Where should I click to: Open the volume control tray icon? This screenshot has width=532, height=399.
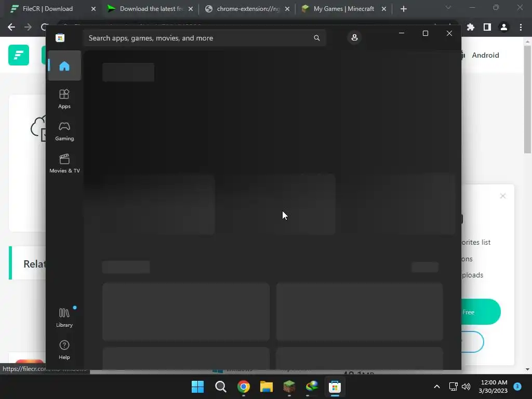466,387
